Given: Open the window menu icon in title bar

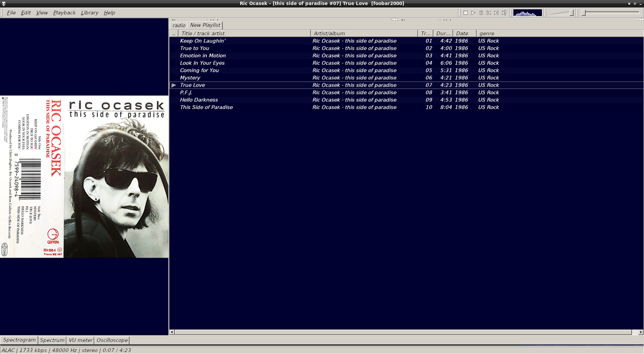Looking at the screenshot, I should click(4, 4).
